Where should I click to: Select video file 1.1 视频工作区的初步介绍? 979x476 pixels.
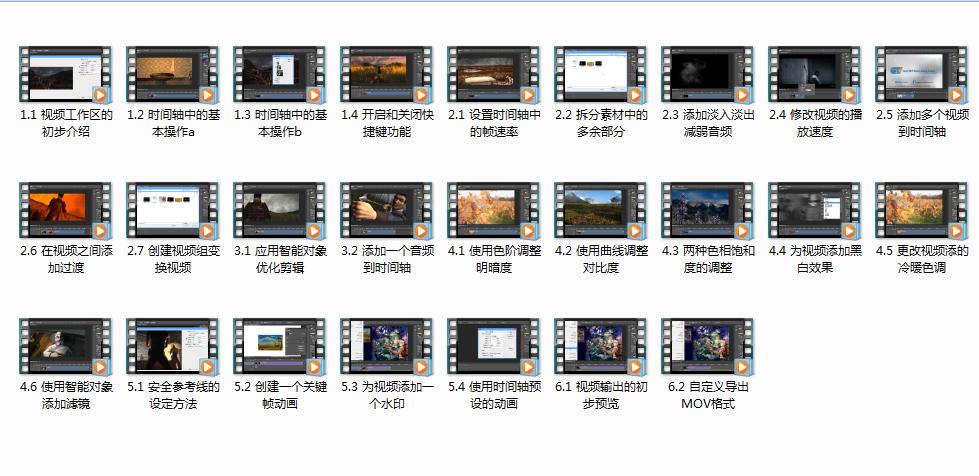point(66,75)
